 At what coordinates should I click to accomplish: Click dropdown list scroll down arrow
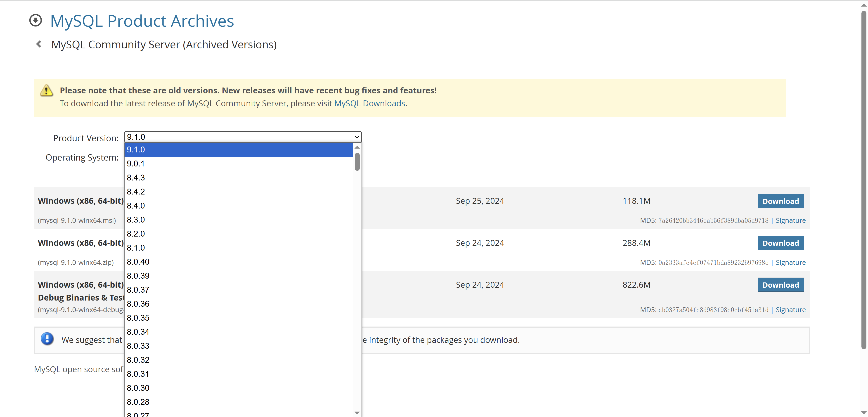tap(357, 413)
